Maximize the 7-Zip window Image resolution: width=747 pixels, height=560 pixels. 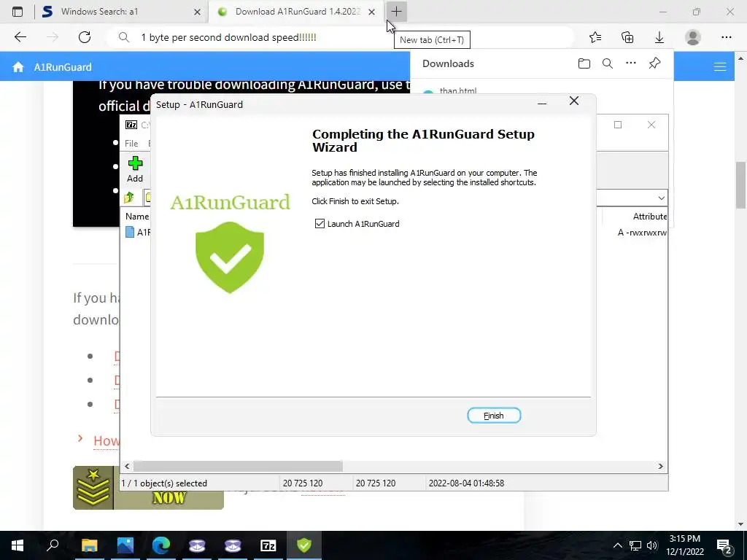pos(618,125)
